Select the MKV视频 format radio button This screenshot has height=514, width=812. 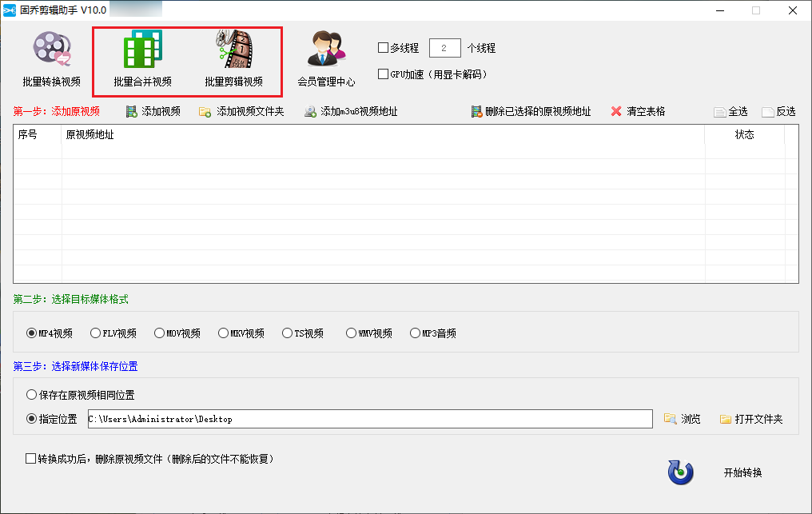pos(223,333)
